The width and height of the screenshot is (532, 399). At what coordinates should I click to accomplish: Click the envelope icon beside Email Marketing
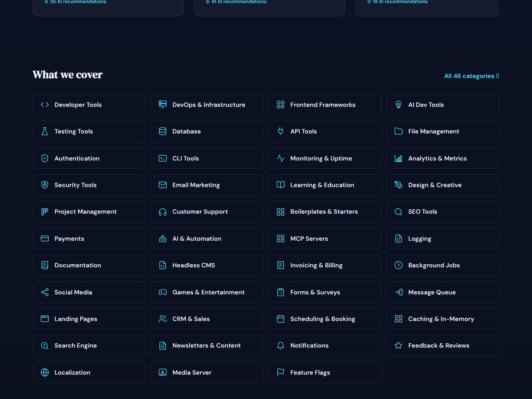(x=163, y=185)
